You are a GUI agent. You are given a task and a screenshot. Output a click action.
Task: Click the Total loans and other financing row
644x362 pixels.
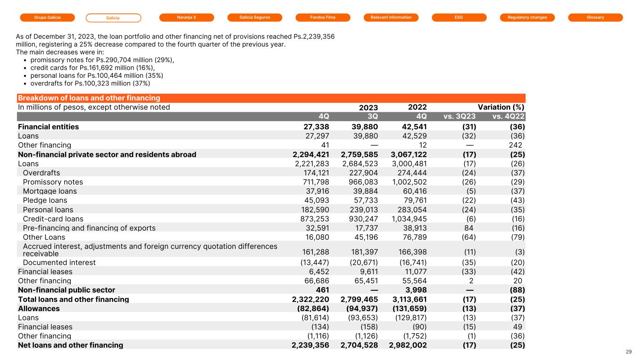[x=73, y=299]
